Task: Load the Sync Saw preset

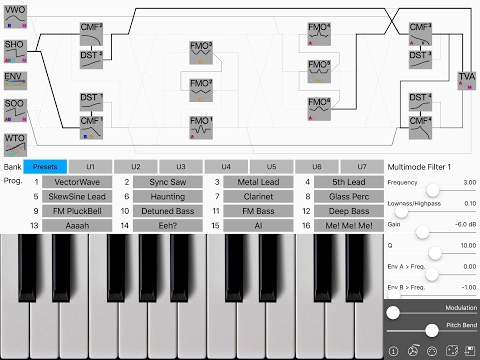Action: coord(168,182)
